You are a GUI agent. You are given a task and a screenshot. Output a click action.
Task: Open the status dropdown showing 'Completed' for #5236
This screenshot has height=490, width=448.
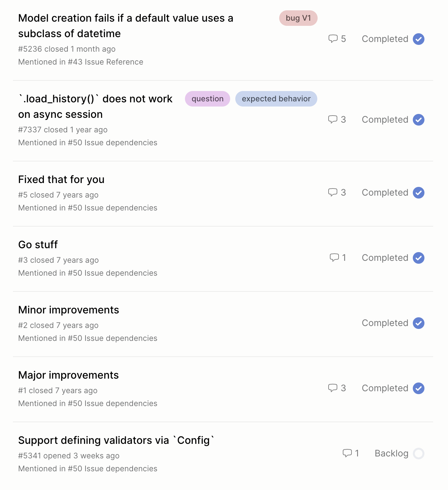click(x=385, y=39)
